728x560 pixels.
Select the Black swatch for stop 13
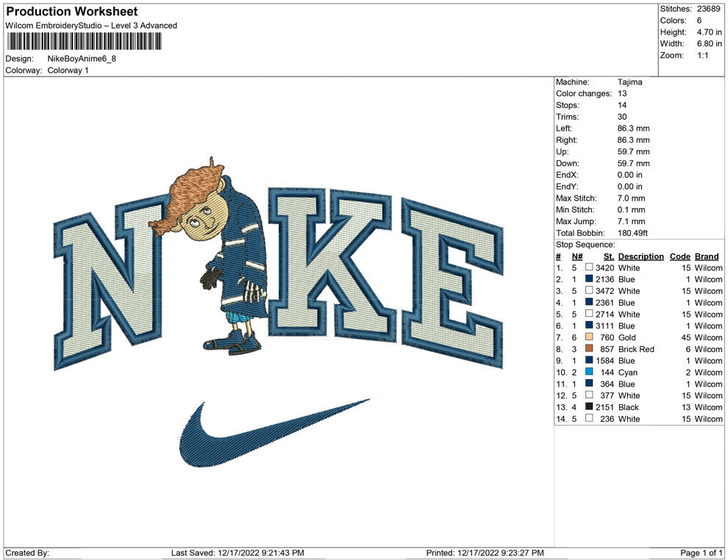tap(589, 407)
